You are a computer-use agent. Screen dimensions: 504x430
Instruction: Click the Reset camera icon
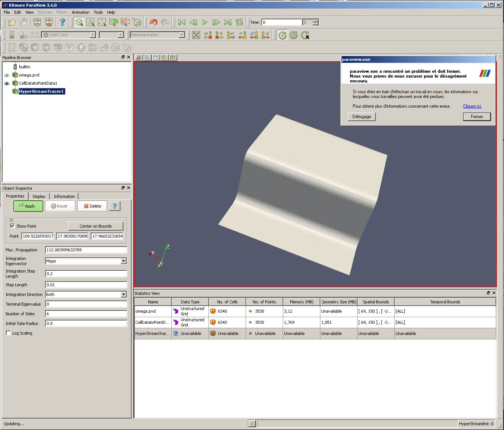[x=196, y=35]
